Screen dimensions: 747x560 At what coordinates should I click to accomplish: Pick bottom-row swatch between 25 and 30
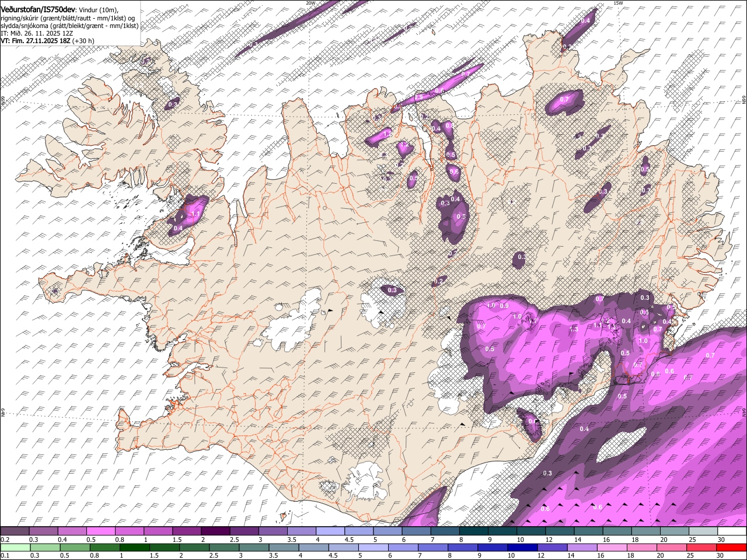click(x=701, y=547)
